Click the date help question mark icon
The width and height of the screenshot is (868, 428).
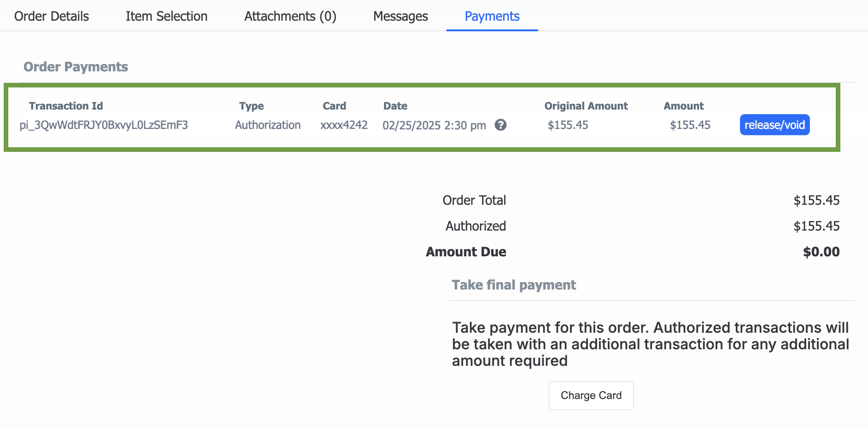[x=500, y=125]
